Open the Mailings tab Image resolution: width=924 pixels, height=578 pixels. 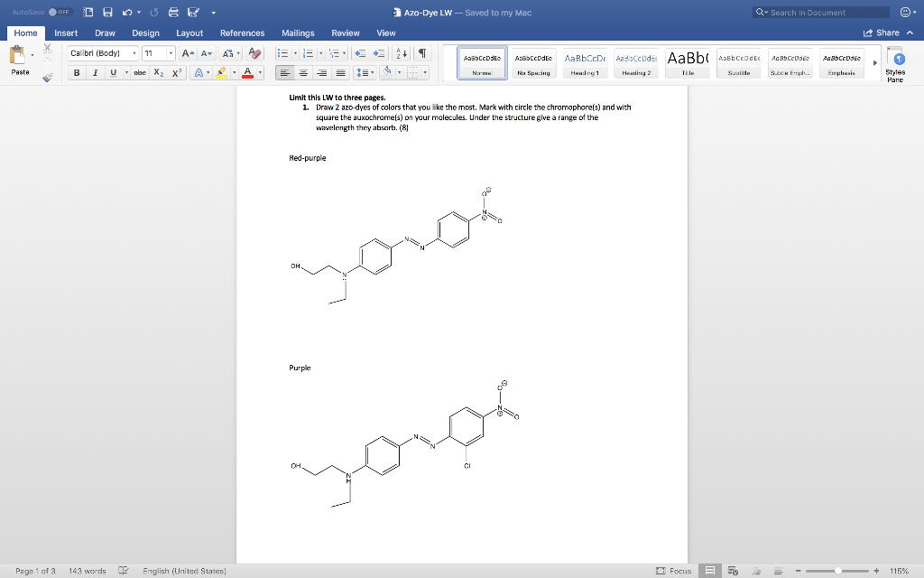point(298,32)
